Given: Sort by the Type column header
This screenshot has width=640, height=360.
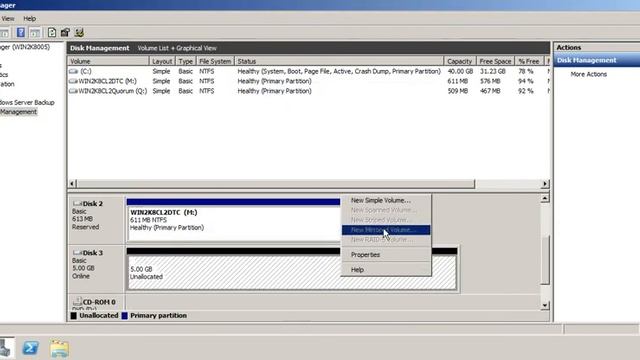Looking at the screenshot, I should [185, 61].
